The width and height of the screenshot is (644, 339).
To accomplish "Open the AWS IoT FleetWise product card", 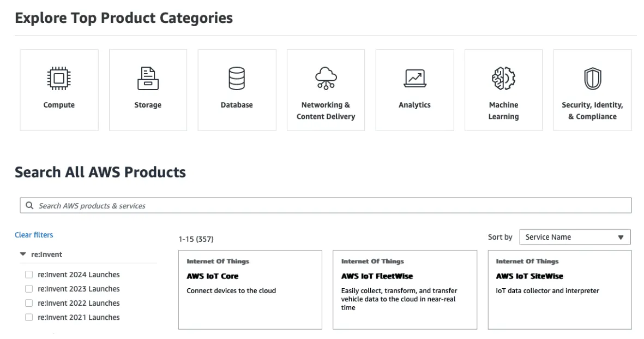I will 405,289.
